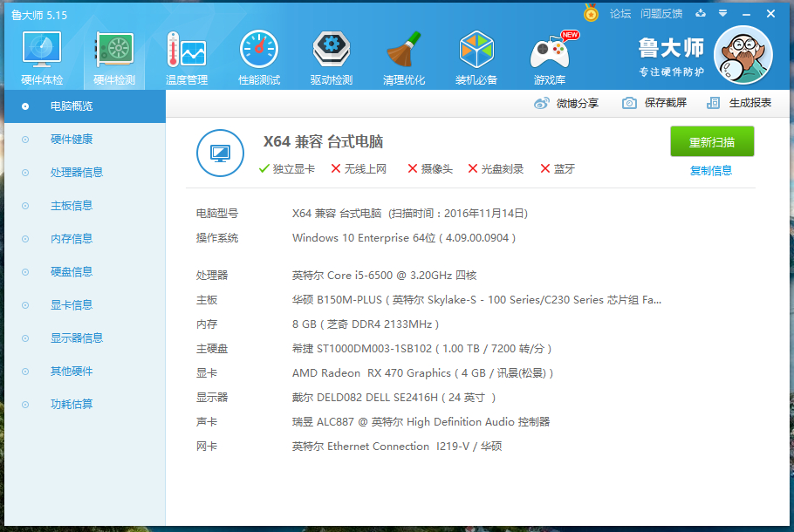This screenshot has width=794, height=532.
Task: Click the 电脑型号 scan date value
Action: [410, 214]
